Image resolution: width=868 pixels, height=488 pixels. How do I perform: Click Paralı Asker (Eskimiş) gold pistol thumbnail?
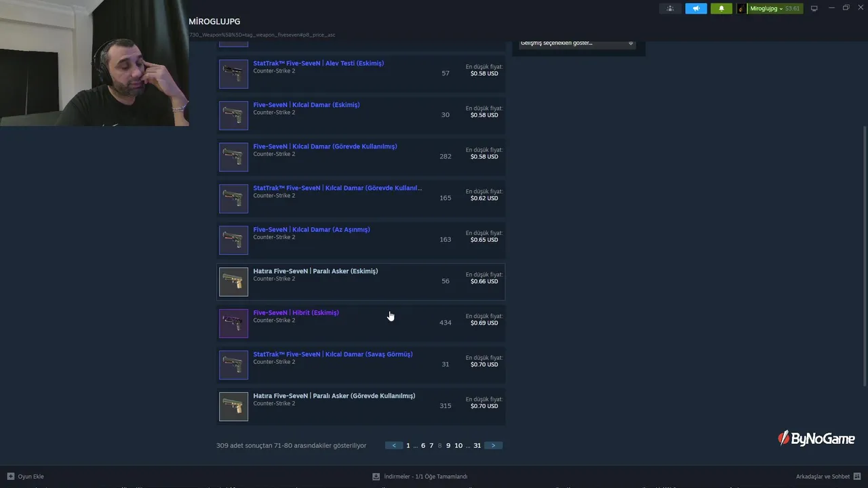click(x=233, y=282)
